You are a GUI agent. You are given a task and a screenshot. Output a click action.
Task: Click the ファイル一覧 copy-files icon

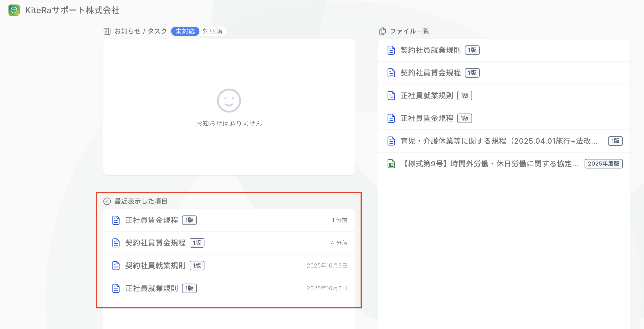click(x=382, y=31)
